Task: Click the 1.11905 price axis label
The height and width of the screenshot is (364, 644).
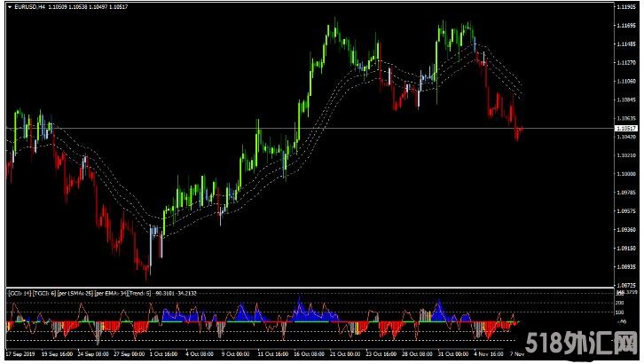Action: click(626, 7)
